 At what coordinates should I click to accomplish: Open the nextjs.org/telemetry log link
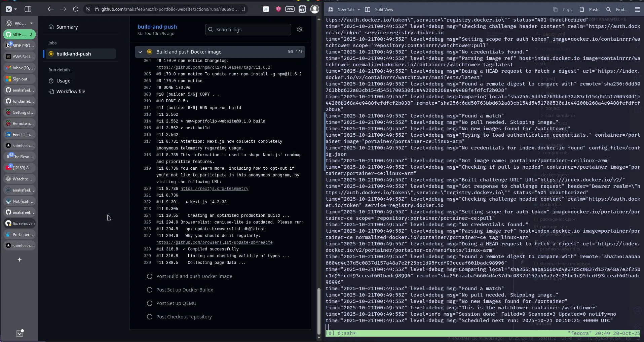(x=214, y=189)
